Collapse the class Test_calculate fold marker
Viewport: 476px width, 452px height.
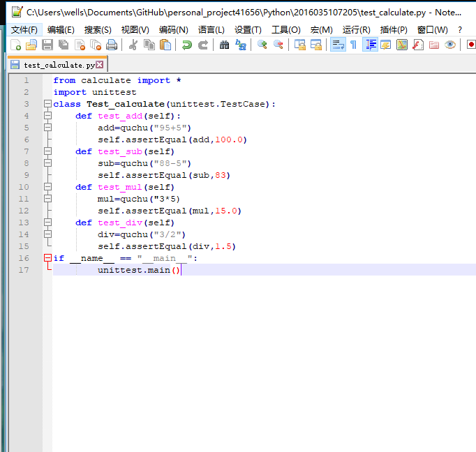(47, 104)
